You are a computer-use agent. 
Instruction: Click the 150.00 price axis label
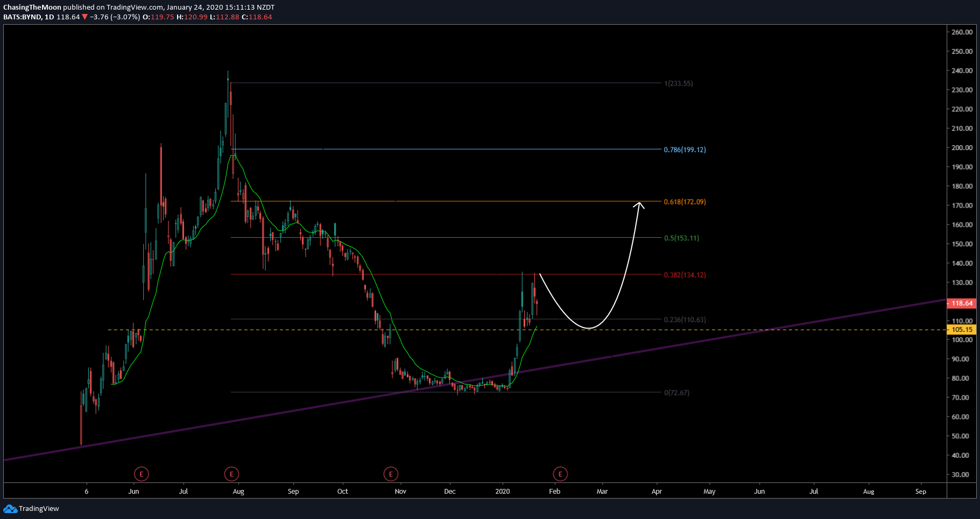962,244
